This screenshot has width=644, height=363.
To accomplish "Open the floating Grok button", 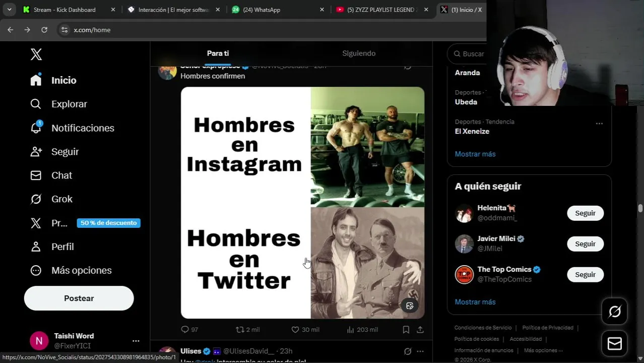I will [x=615, y=312].
